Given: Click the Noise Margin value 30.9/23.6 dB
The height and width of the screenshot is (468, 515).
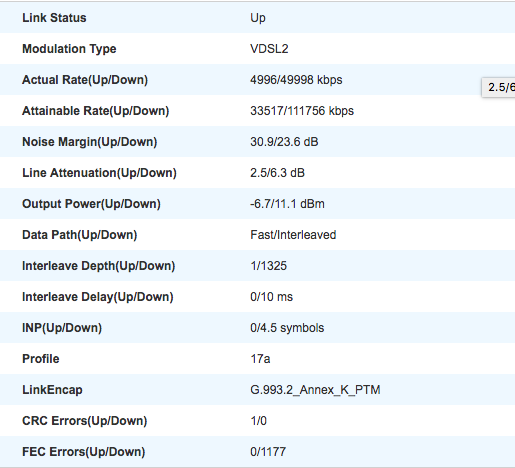Looking at the screenshot, I should click(284, 142).
